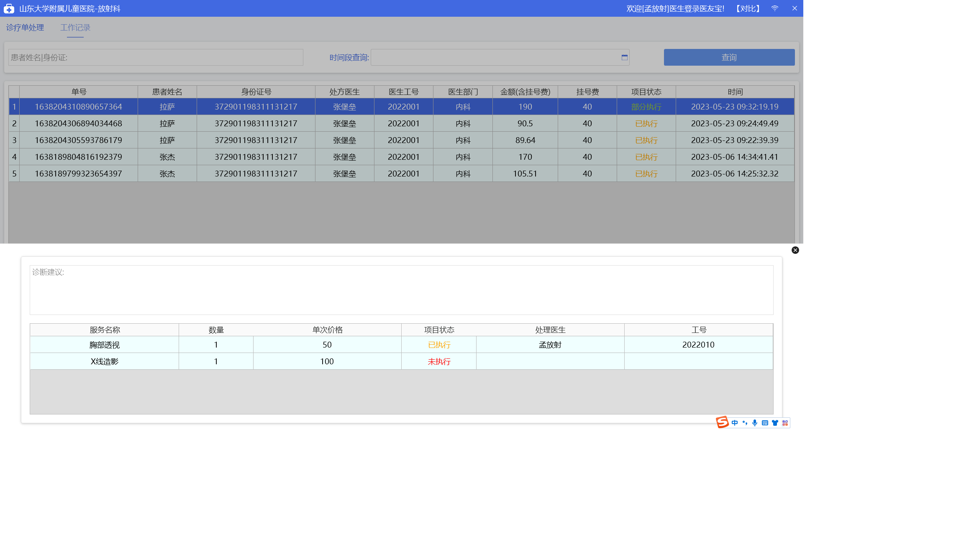Screen dimensions: 974x560
Task: Sort by the 单号 column header
Action: [79, 92]
